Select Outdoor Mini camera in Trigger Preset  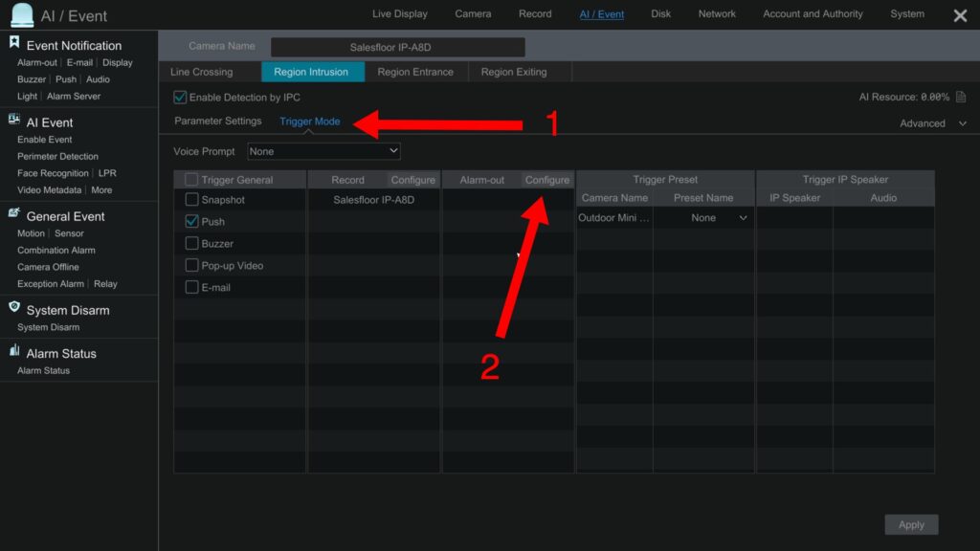[x=613, y=217]
